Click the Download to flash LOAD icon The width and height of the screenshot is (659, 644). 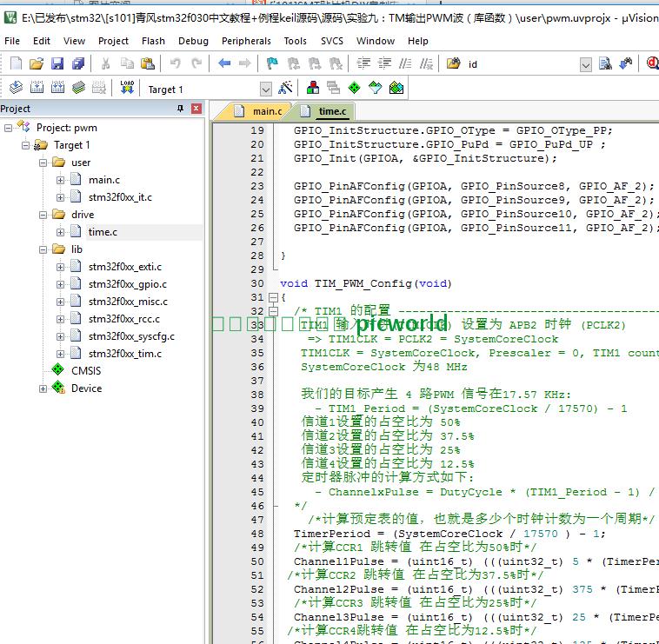pyautogui.click(x=127, y=88)
